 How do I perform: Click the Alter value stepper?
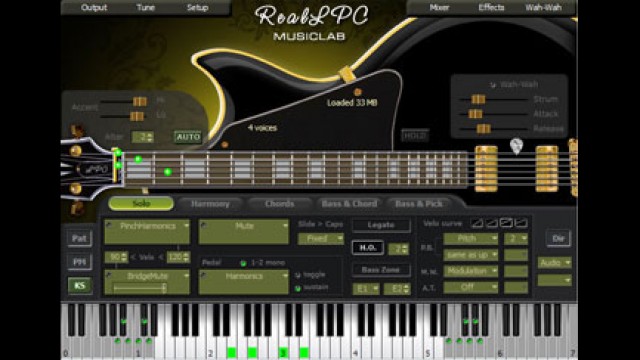(x=142, y=137)
